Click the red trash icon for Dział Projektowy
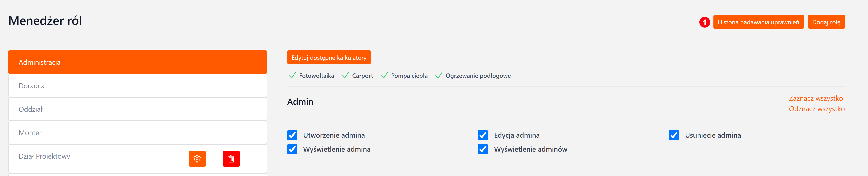This screenshot has width=868, height=176. pyautogui.click(x=231, y=159)
